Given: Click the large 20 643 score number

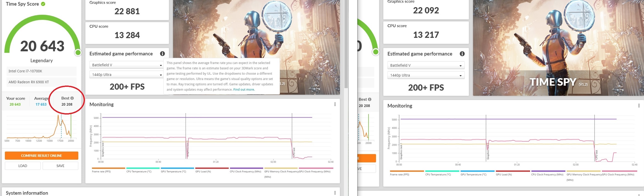Looking at the screenshot, I should 42,46.
